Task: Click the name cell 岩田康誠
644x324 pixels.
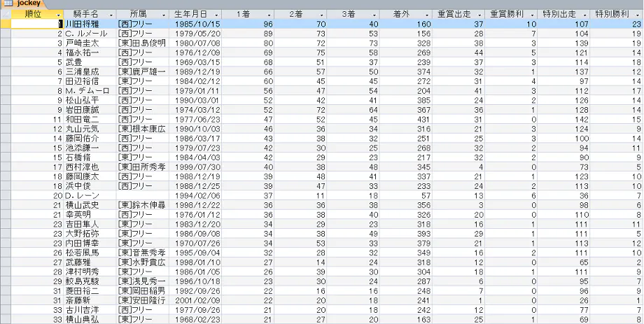Action: coord(90,110)
